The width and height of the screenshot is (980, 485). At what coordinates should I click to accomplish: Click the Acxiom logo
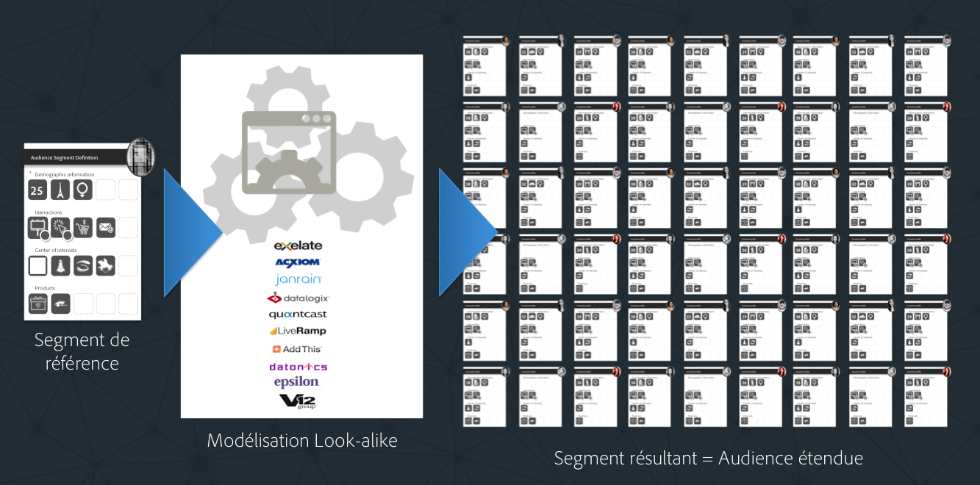(298, 262)
